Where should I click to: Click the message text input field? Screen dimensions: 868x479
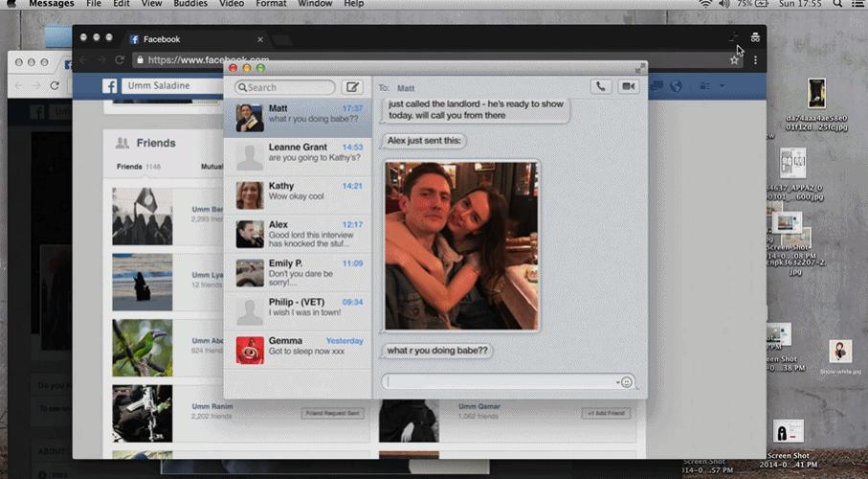[x=498, y=381]
